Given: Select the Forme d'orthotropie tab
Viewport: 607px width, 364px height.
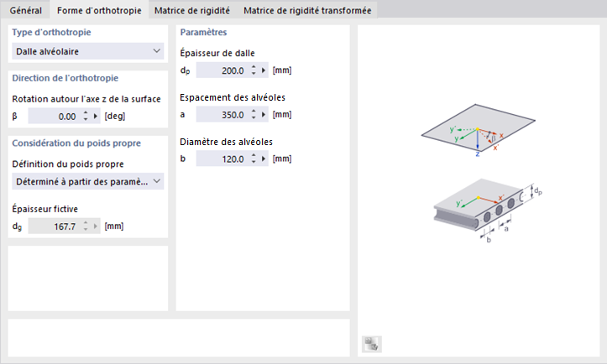Looking at the screenshot, I should (x=99, y=10).
